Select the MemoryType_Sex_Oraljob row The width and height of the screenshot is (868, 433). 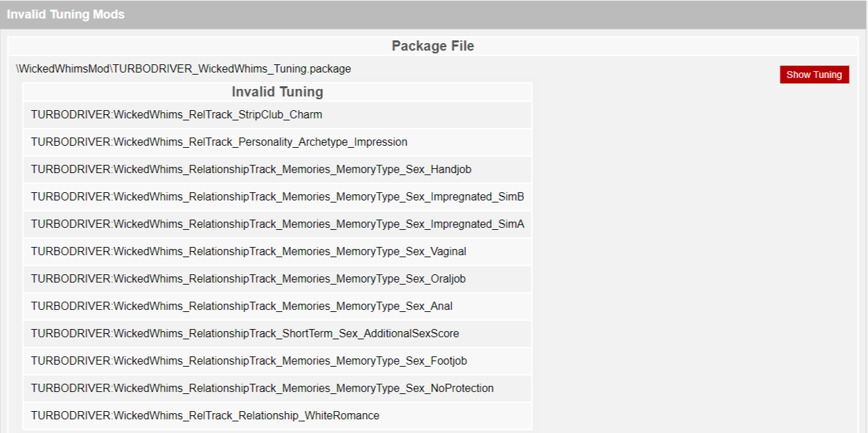click(x=277, y=279)
